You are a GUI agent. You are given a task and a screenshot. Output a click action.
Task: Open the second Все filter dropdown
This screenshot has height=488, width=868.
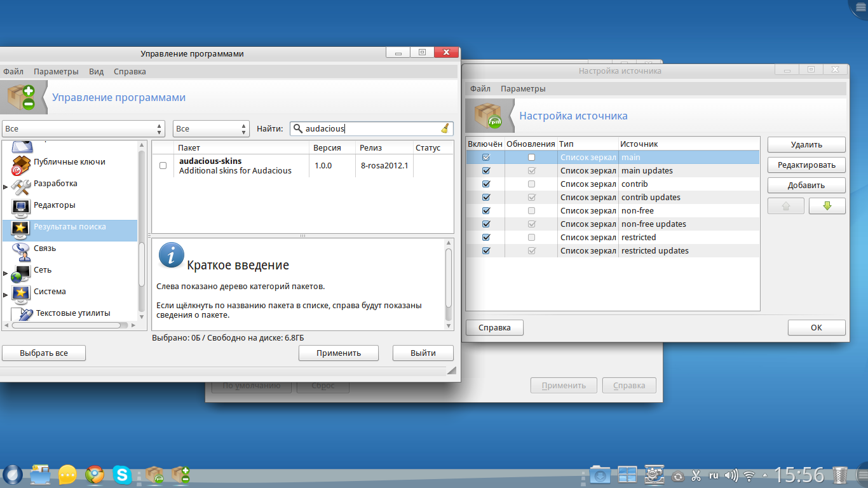(x=211, y=129)
